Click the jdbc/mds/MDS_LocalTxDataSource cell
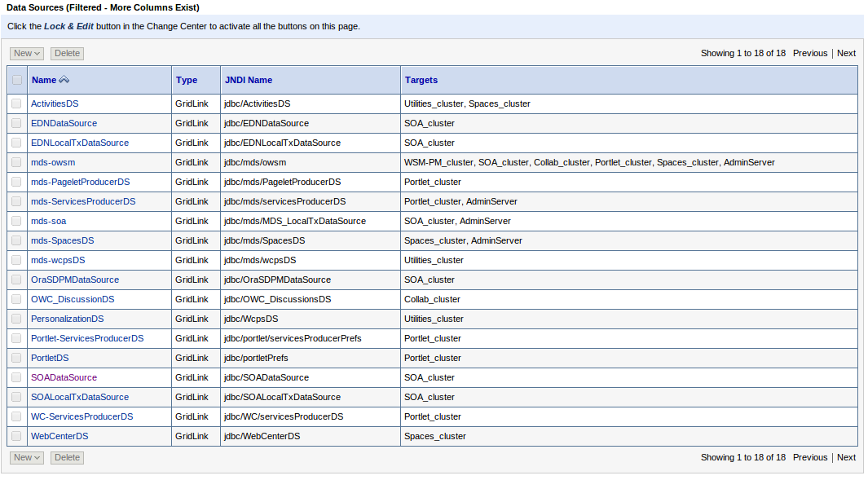Screen dimensions: 868x480 (x=311, y=221)
